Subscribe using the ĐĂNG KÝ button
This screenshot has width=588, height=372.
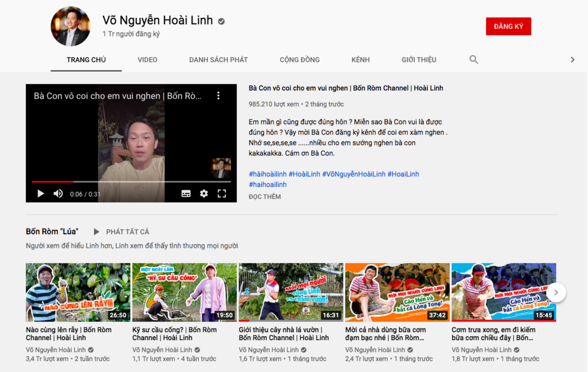[508, 26]
